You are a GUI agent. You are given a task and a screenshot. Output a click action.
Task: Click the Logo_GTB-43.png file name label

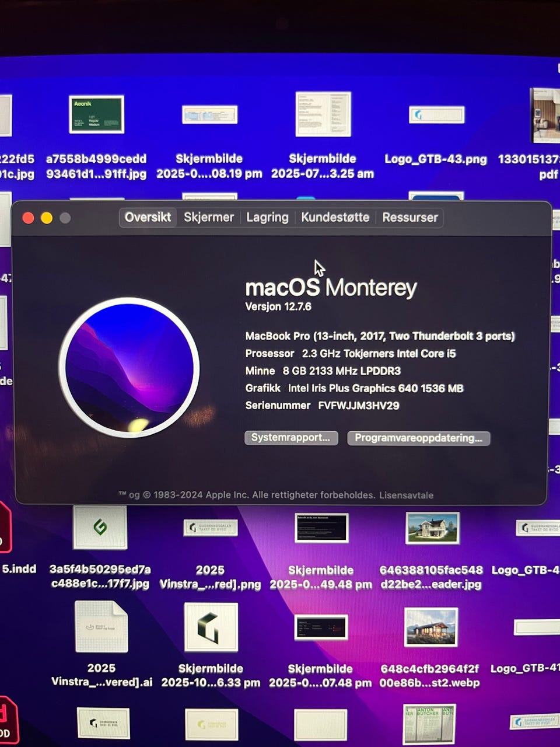[436, 159]
